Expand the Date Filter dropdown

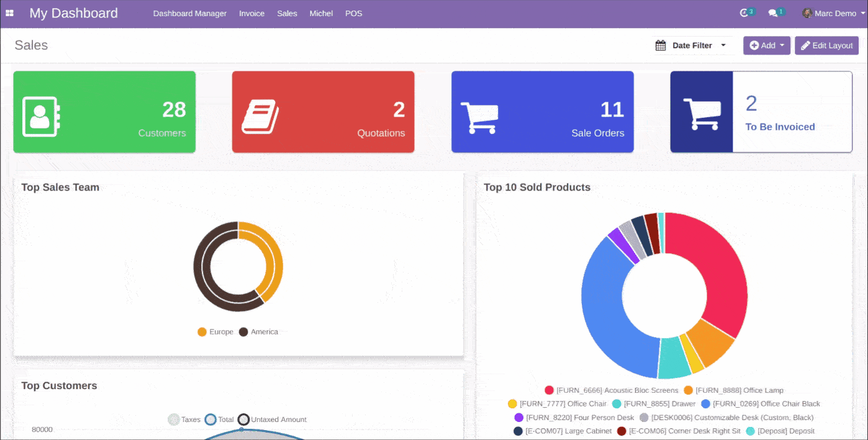point(723,45)
